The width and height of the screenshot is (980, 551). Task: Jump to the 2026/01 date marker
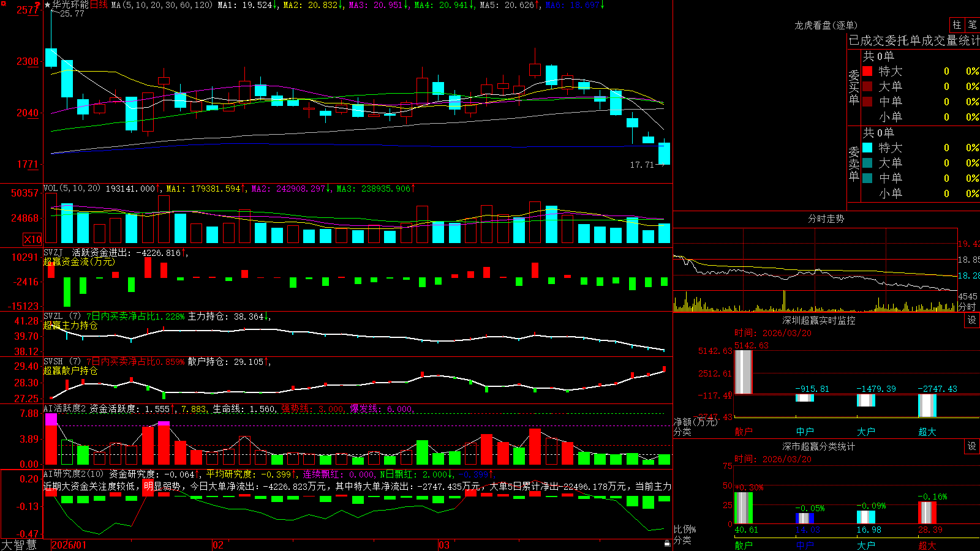[x=69, y=545]
